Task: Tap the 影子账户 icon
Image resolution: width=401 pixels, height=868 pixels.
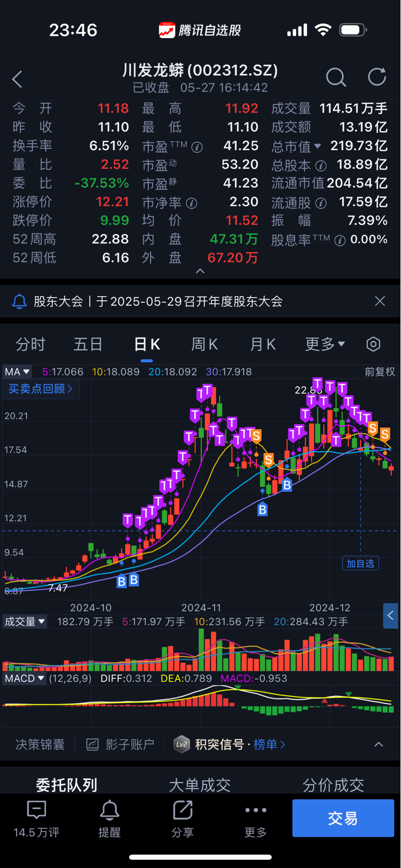Action: coord(92,744)
